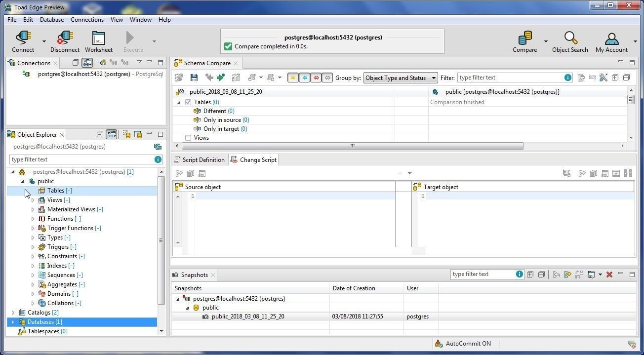Screen dimensions: 644x355
Task: Click the settings tools icon in Schema Compare
Action: (603, 78)
